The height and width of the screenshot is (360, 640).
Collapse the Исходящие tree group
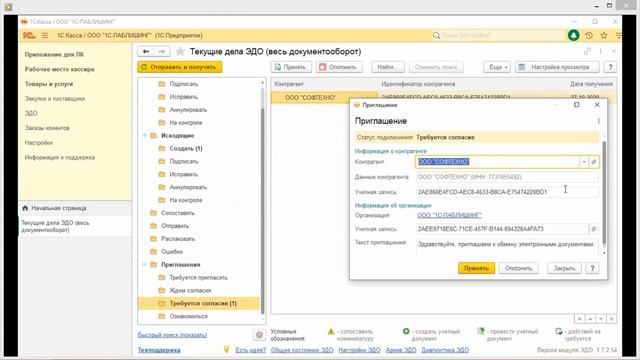[144, 136]
